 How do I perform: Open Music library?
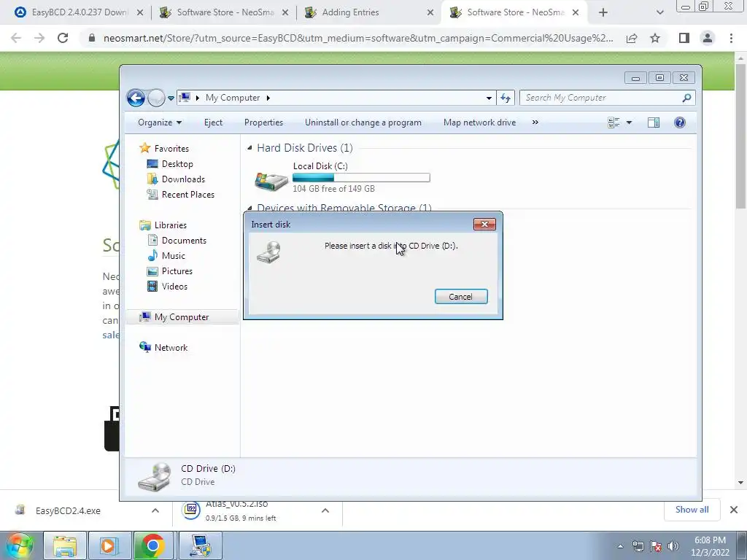point(173,256)
